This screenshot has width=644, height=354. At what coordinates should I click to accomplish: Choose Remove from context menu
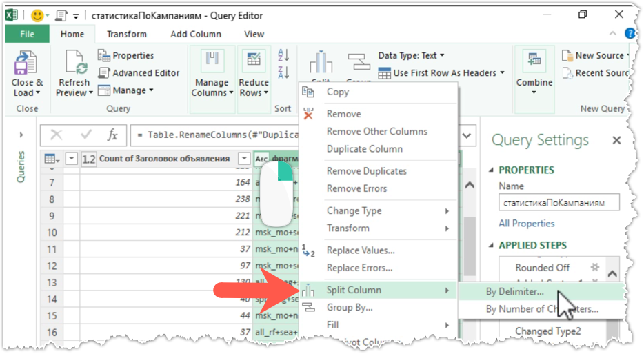[x=379, y=114]
